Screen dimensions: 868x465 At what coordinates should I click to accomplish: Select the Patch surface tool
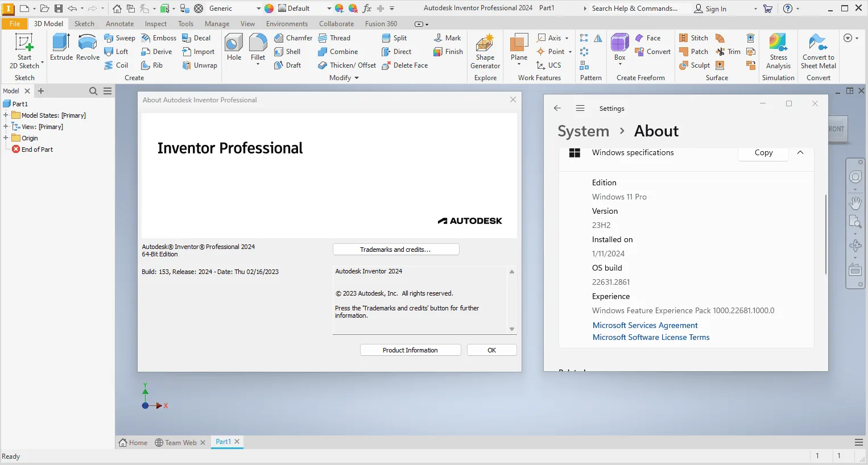tap(693, 52)
